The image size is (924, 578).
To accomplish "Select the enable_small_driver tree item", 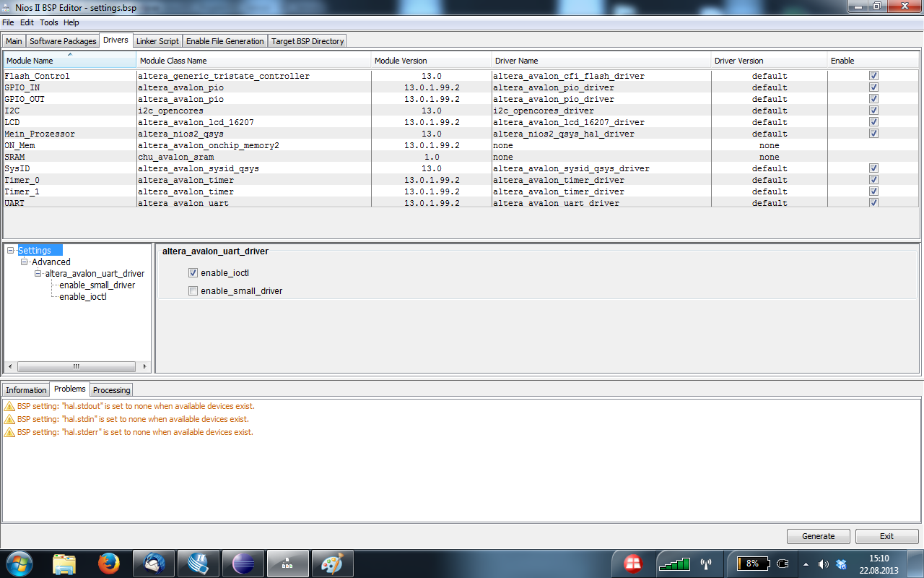I will click(x=97, y=285).
